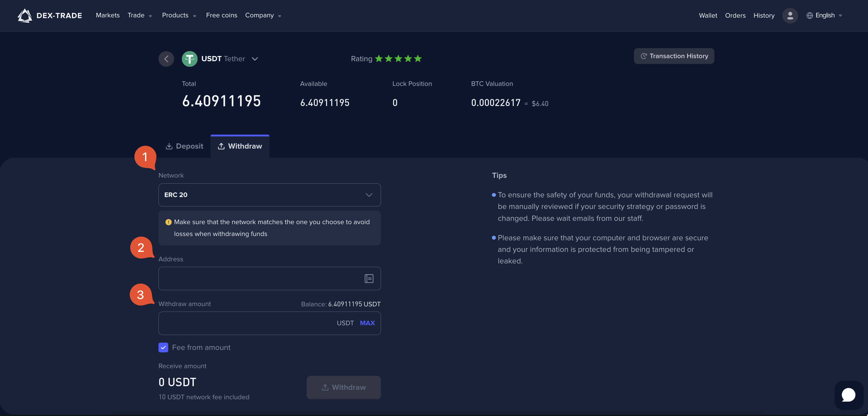The height and width of the screenshot is (416, 868).
Task: Click the disabled Withdraw submit button
Action: (344, 387)
